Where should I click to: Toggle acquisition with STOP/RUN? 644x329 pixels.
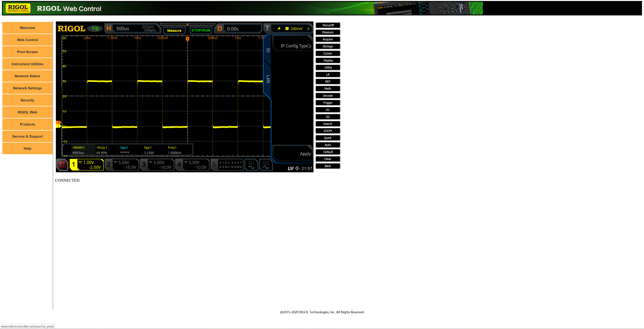(201, 31)
